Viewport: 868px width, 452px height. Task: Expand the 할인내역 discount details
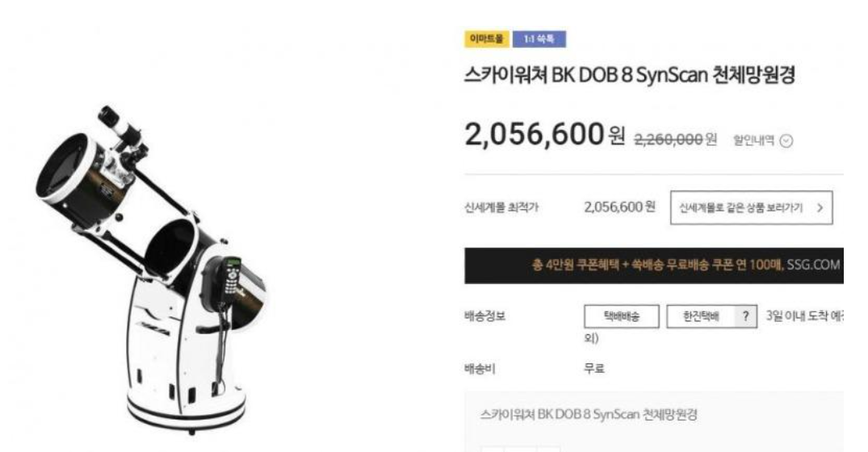coord(763,140)
